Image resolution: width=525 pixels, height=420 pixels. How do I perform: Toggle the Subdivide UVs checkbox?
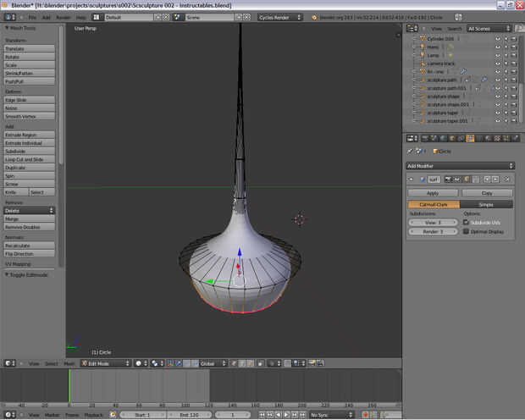click(466, 222)
